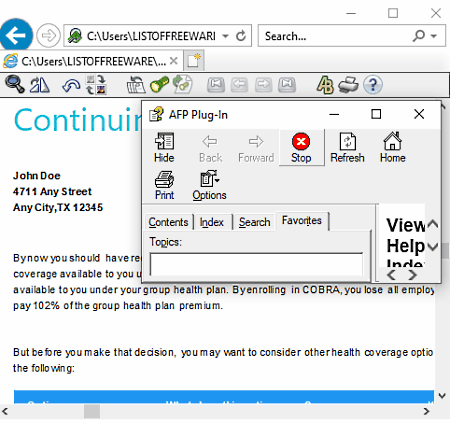Screen dimensions: 450x423
Task: Click the find next document icon
Action: (x=183, y=84)
